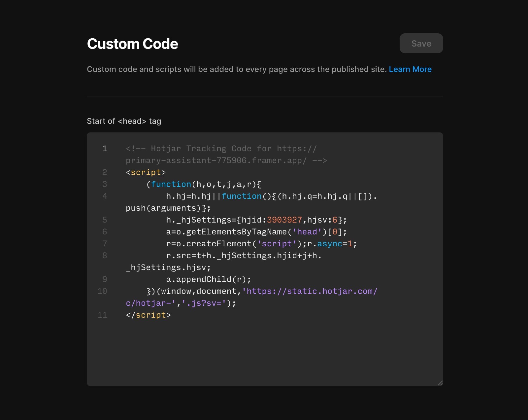The width and height of the screenshot is (528, 420).
Task: Click line number 10 in the gutter
Action: click(103, 291)
